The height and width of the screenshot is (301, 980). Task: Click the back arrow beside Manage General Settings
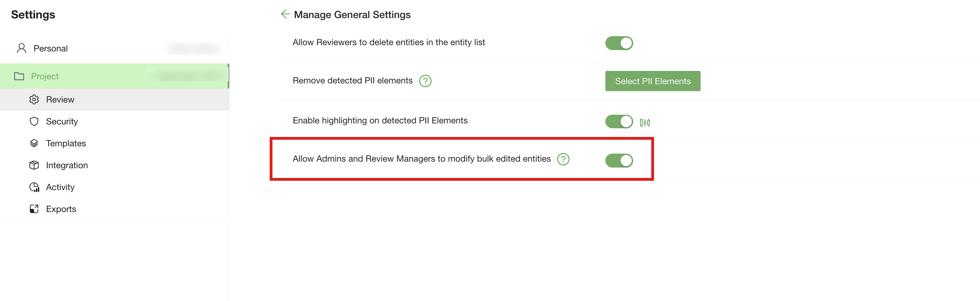point(285,15)
